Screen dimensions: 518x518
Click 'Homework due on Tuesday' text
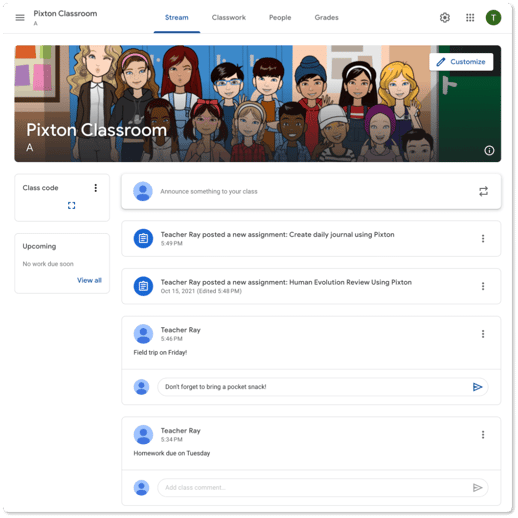172,453
